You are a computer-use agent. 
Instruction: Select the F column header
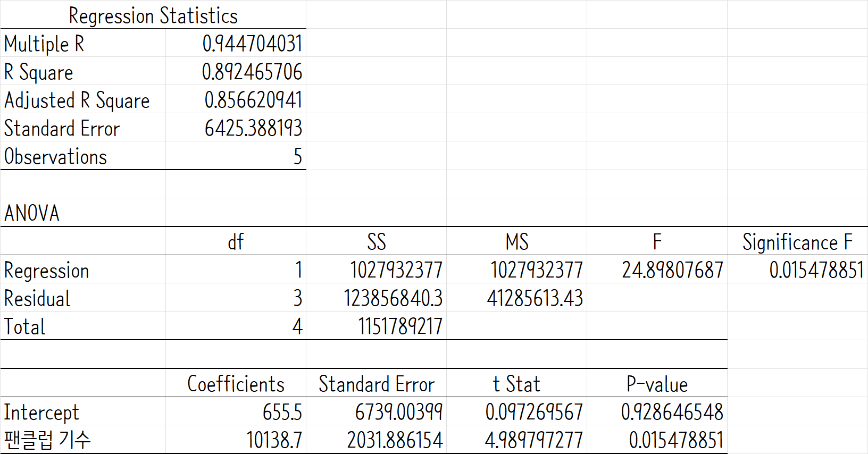tap(657, 242)
